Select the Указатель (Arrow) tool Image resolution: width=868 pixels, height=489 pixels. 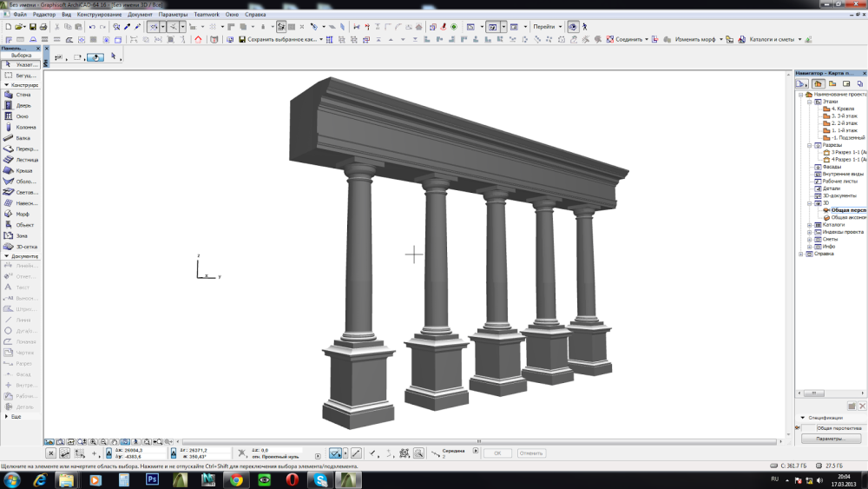[x=21, y=65]
